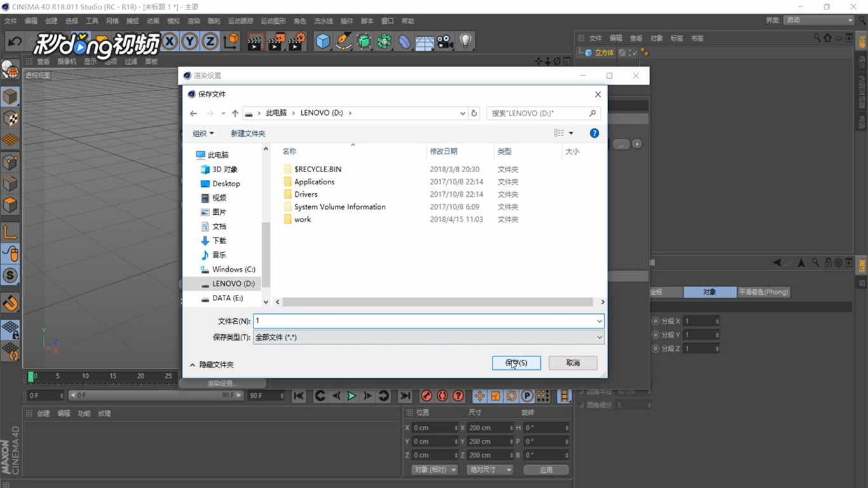
Task: Click the timeline preview range slider bar
Action: pos(156,395)
